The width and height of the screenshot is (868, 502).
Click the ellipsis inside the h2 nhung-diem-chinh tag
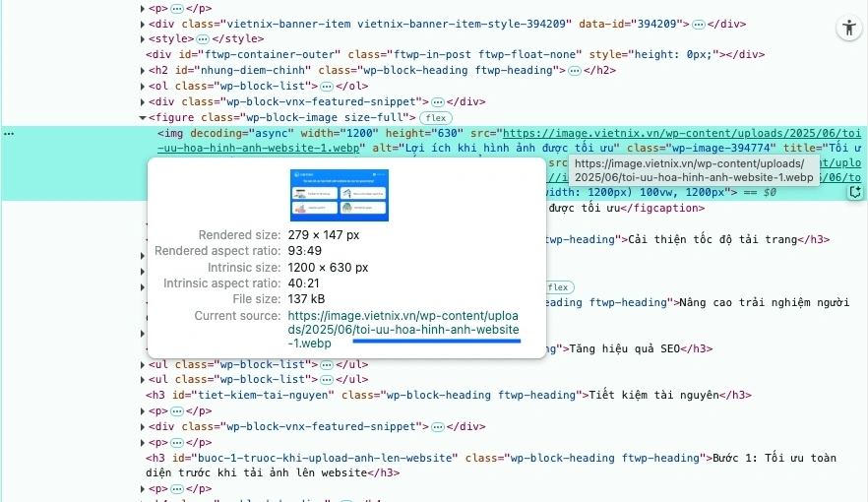pos(575,71)
